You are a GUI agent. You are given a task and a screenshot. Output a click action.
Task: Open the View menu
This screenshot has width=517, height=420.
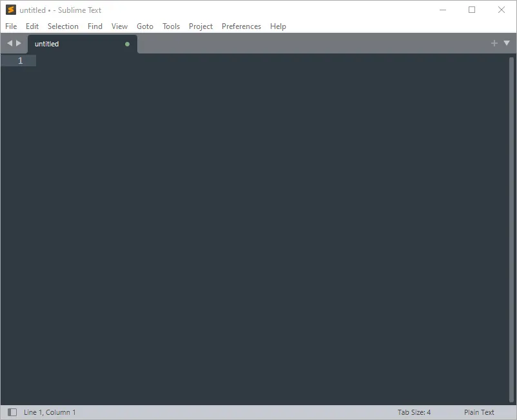(x=119, y=26)
